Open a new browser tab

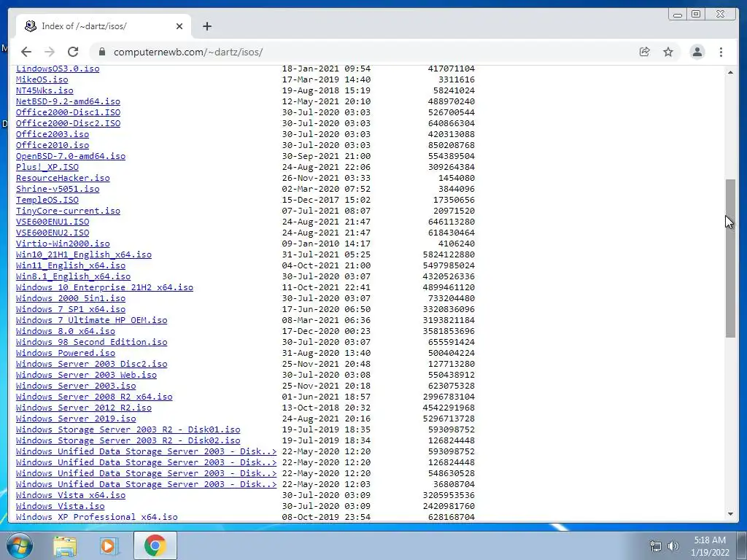click(206, 26)
